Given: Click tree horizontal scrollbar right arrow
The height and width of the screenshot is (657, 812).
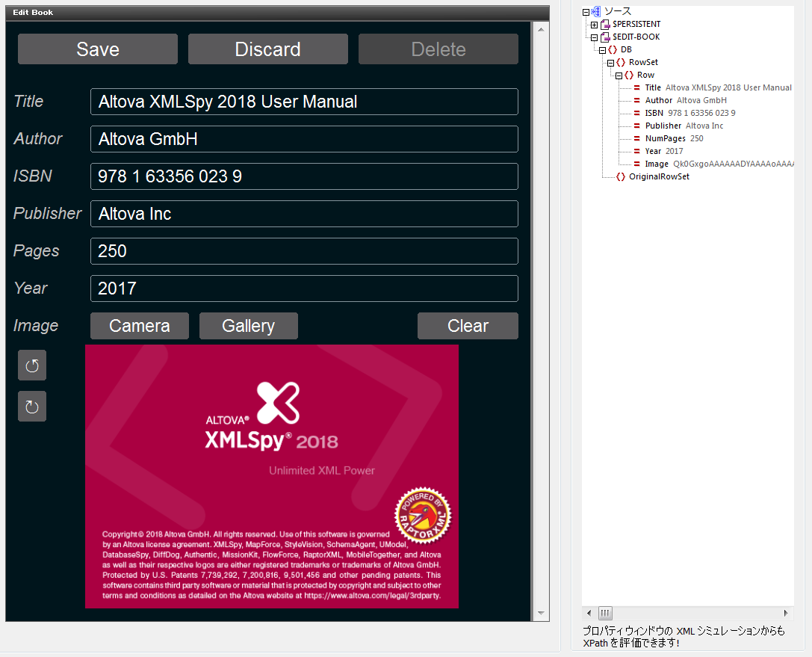Looking at the screenshot, I should pyautogui.click(x=786, y=613).
